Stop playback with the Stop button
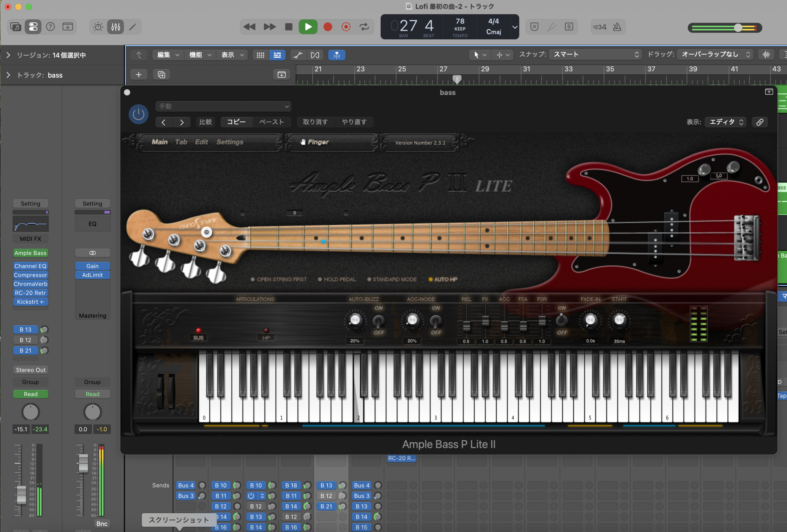 tap(289, 27)
